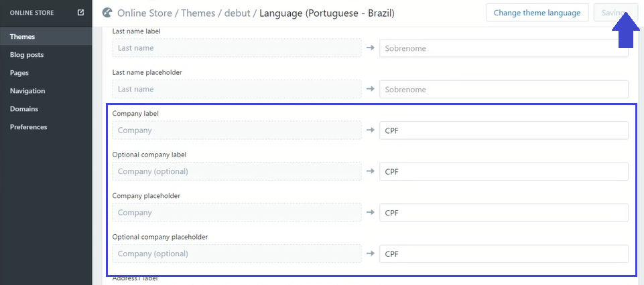Edit the Last name label translation field
Viewport: 644px width, 285px height.
pyautogui.click(x=504, y=48)
